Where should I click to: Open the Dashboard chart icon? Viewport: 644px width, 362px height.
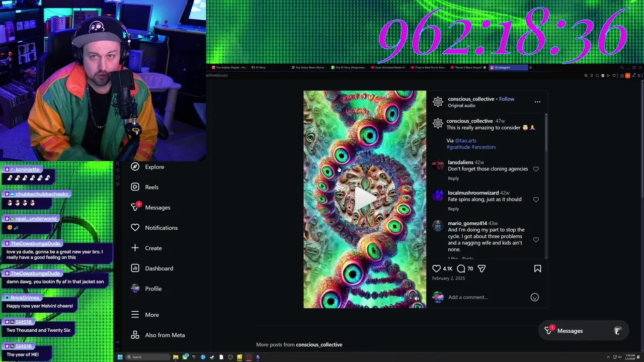point(135,268)
